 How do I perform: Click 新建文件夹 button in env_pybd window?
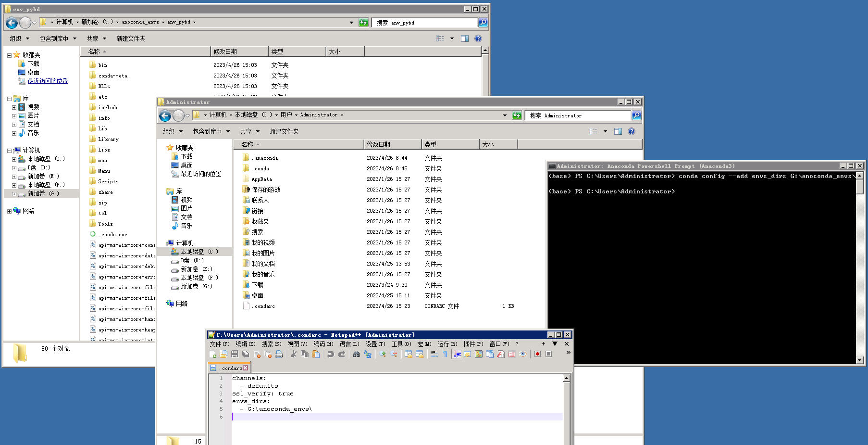(131, 38)
